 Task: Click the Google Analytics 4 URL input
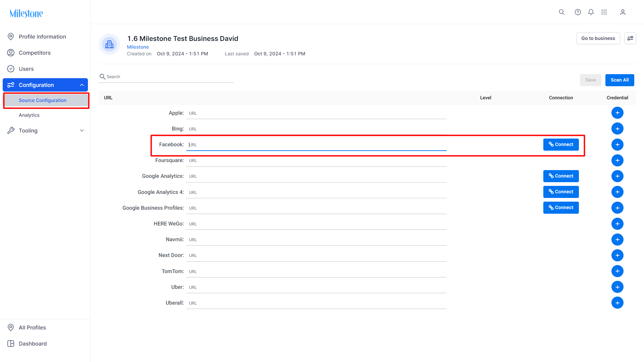coord(316,192)
